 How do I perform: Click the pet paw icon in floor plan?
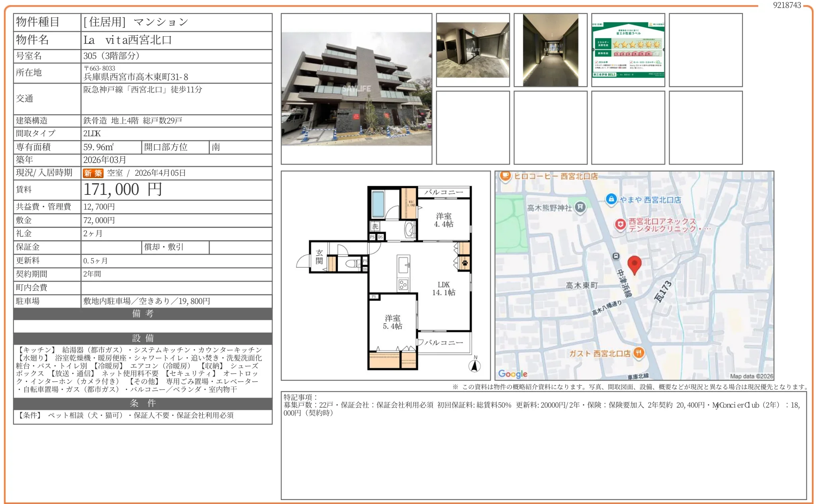(464, 263)
